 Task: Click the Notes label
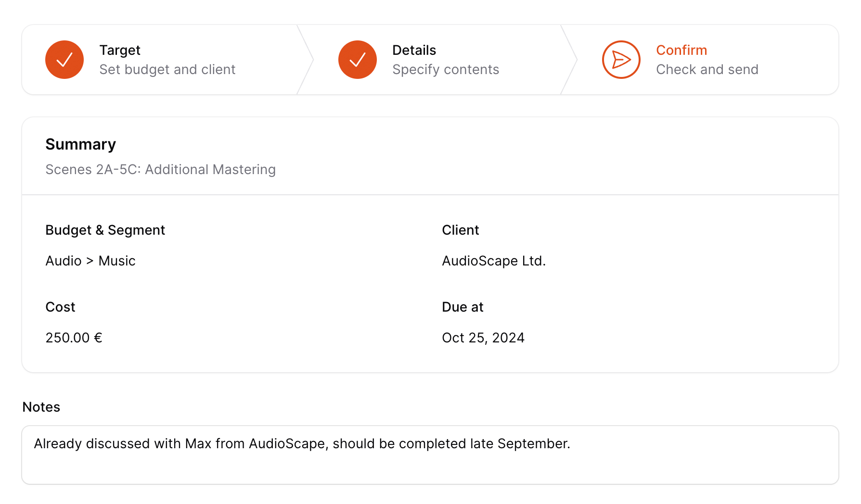point(41,407)
